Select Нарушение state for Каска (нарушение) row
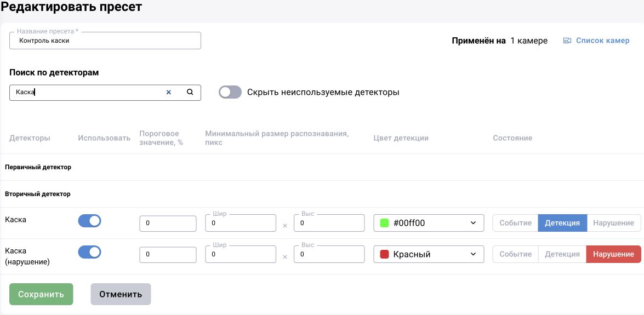 [614, 254]
